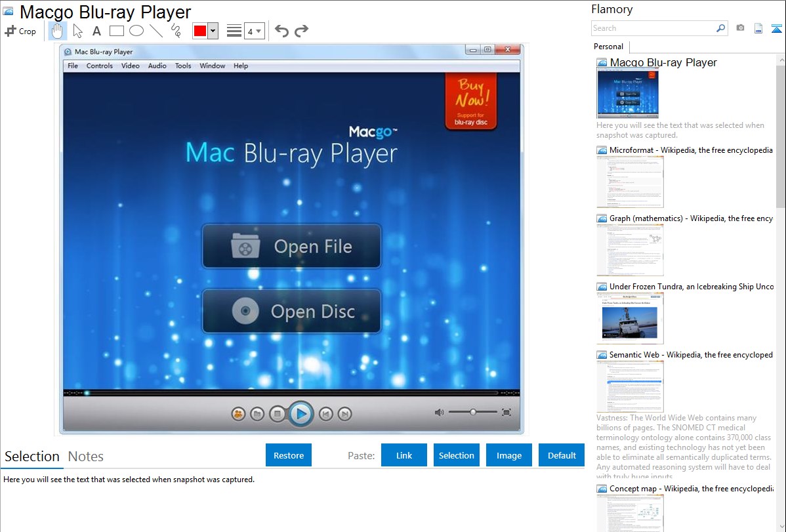The image size is (786, 532).
Task: Click the volume slider knob
Action: 472,412
